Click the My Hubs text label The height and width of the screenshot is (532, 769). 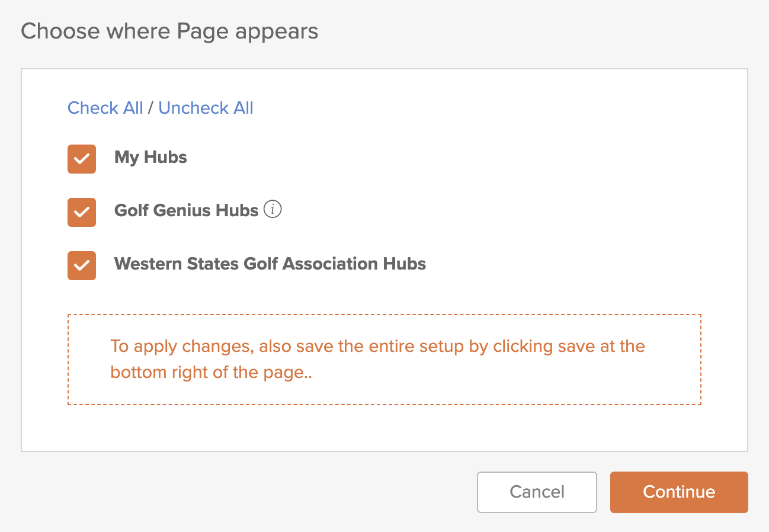(150, 157)
